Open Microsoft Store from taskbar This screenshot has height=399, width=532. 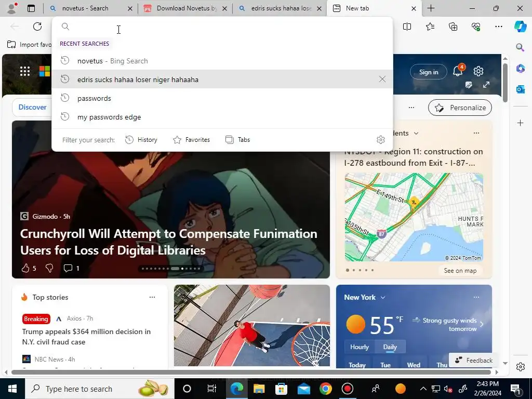pyautogui.click(x=281, y=389)
